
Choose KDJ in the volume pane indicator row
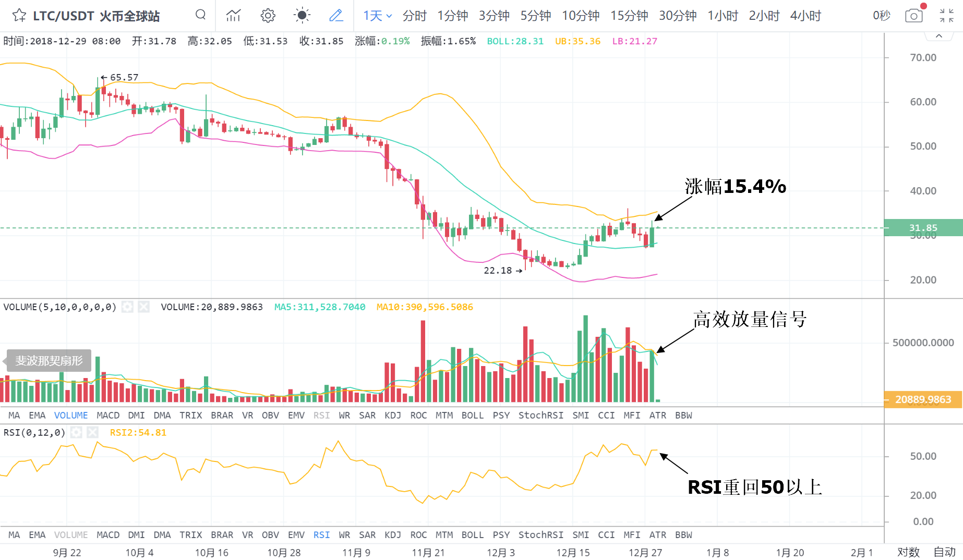(393, 415)
